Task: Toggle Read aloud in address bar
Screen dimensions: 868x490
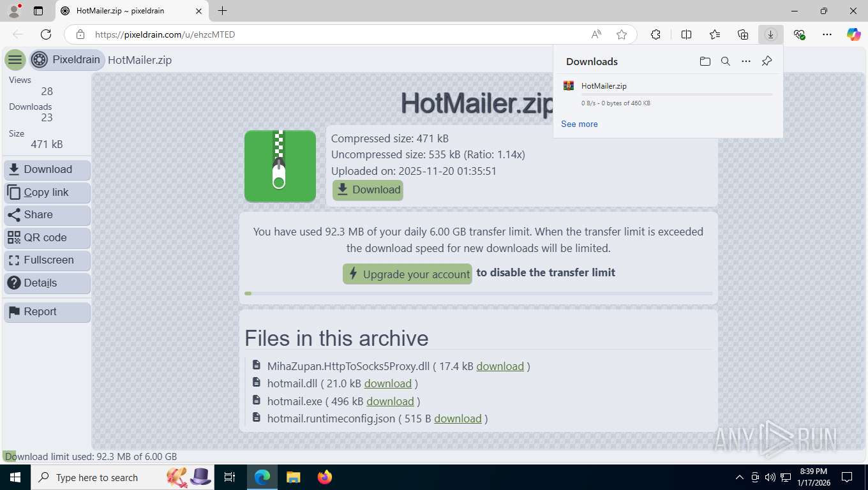Action: [596, 34]
